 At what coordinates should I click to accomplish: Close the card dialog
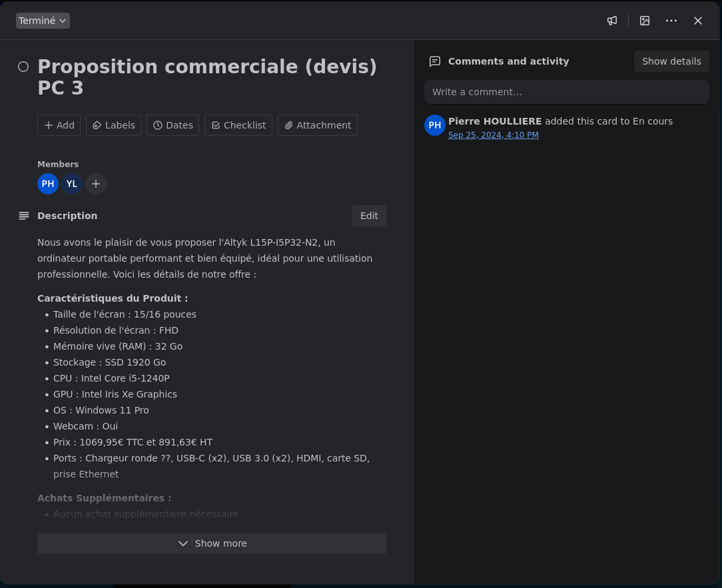(x=698, y=21)
